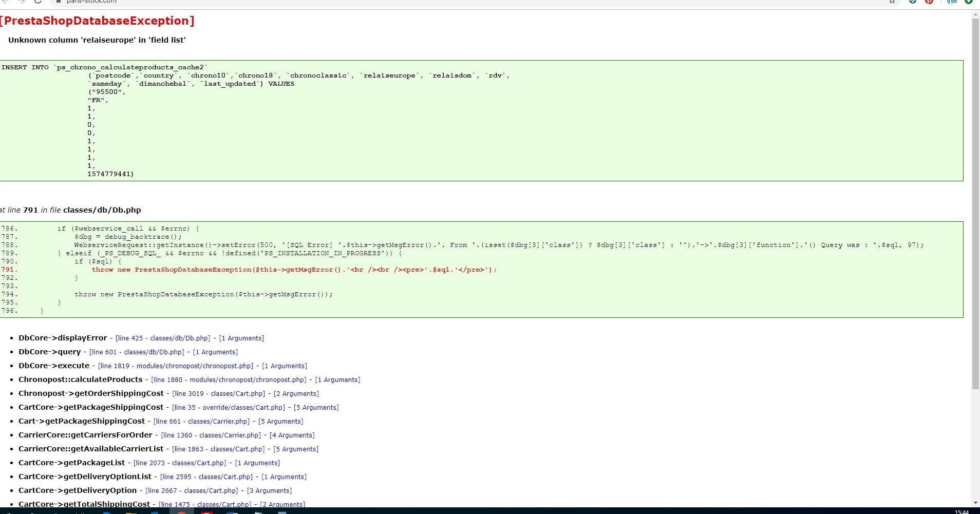Open line 601 classes/db/Db.php link

[x=137, y=352]
